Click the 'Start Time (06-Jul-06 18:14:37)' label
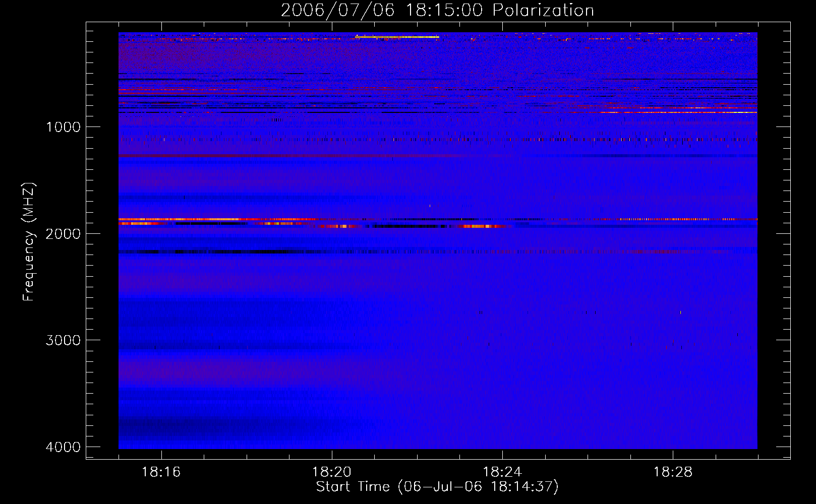Screen dimensions: 816x504 [x=437, y=487]
